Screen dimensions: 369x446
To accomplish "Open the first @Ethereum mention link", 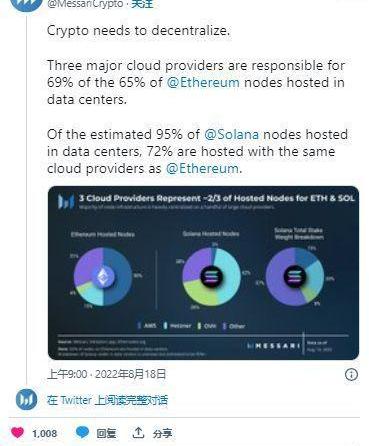I will pos(203,82).
